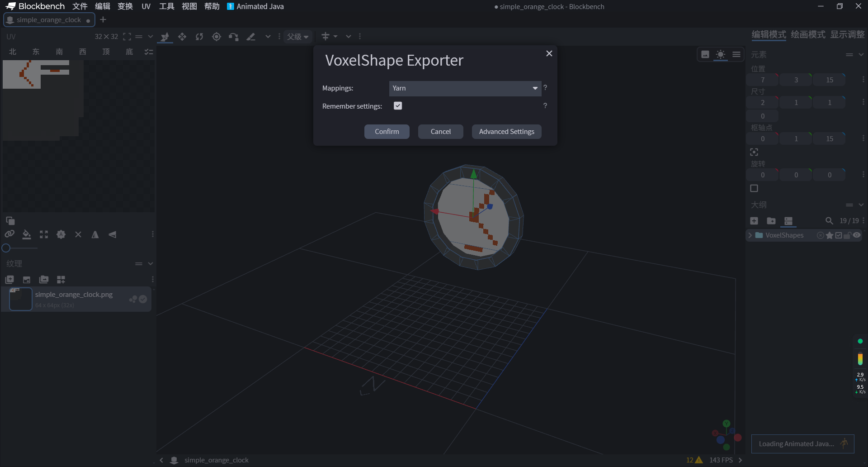Open the 编辑 menu
The height and width of the screenshot is (467, 868).
click(x=103, y=6)
